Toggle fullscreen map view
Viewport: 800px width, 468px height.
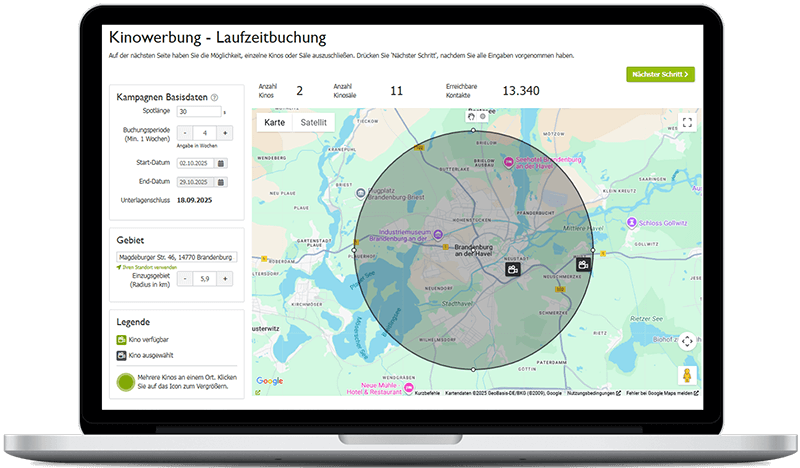pos(687,122)
